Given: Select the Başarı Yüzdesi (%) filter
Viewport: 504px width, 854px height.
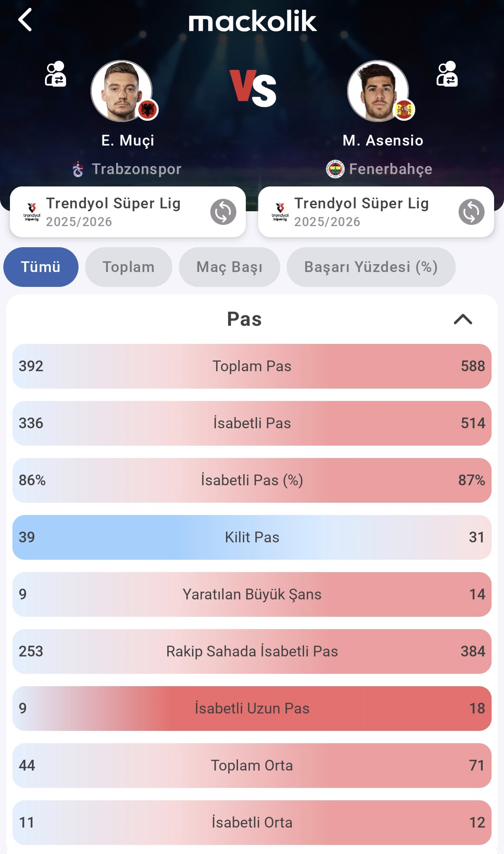Looking at the screenshot, I should [x=371, y=267].
